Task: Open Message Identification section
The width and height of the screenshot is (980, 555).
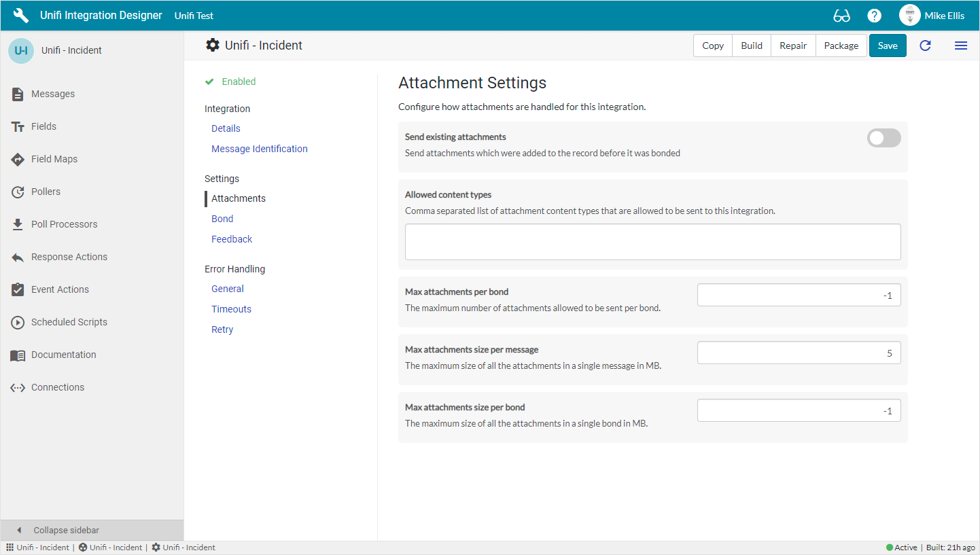Action: (x=259, y=149)
